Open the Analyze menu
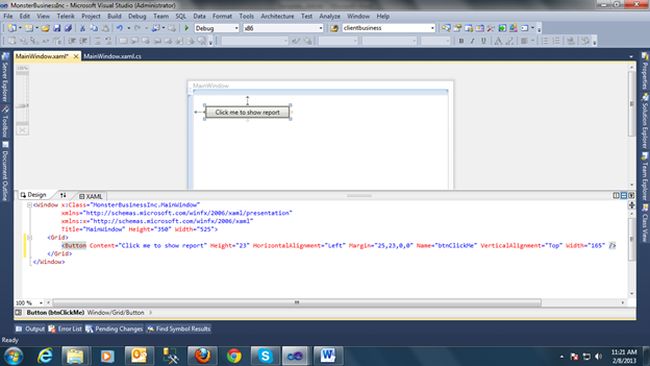This screenshot has height=366, width=650. tap(330, 16)
